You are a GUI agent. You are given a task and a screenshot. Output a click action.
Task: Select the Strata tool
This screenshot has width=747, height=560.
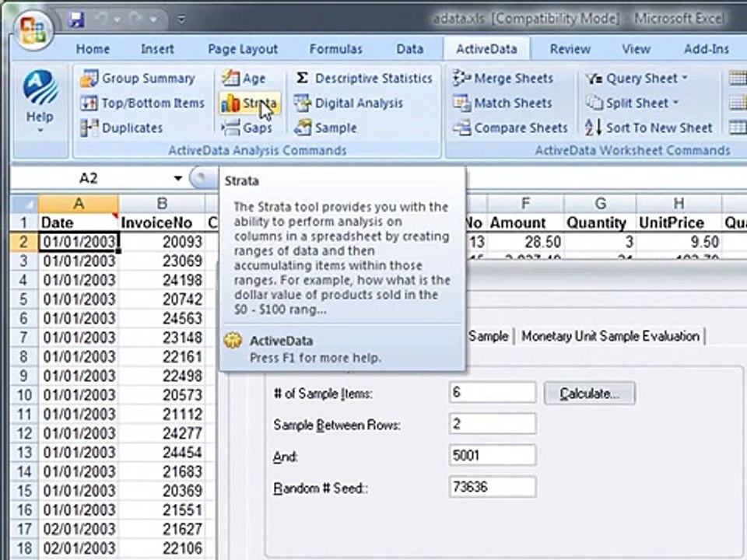[x=249, y=103]
